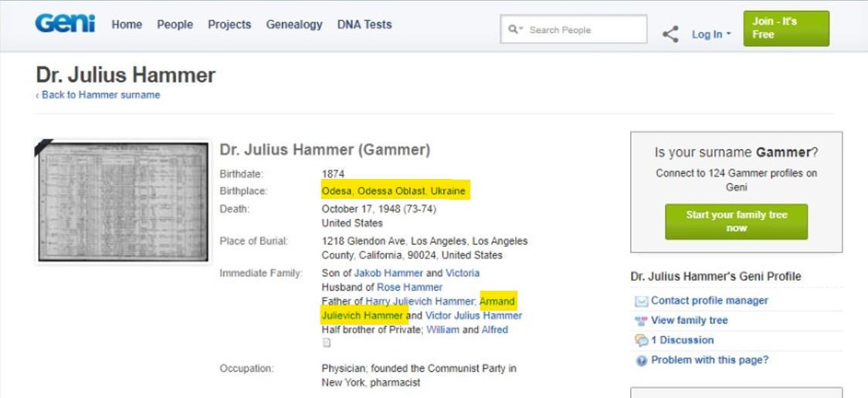Open Harry Julievich Hammer's profile

coord(420,302)
